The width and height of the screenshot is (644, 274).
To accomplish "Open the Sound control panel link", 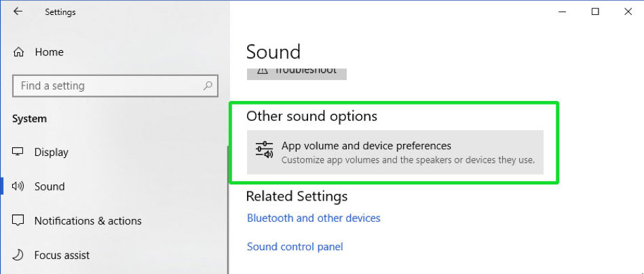I will 295,246.
